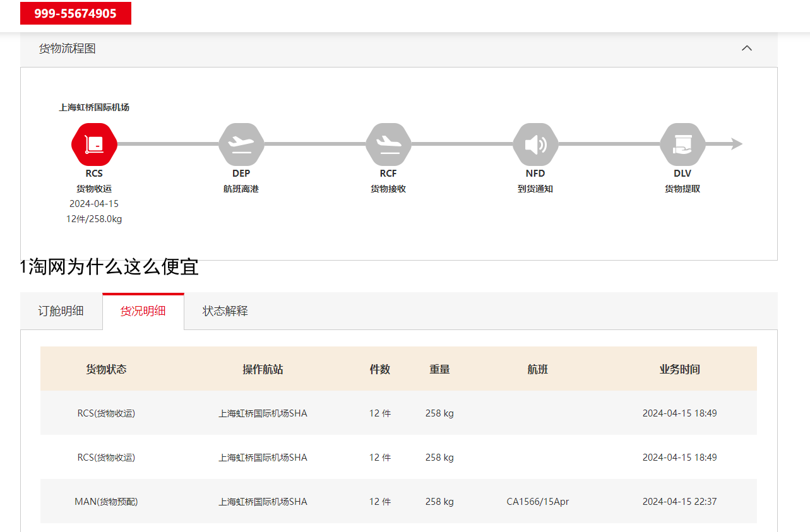Click the 业务时间 column header
The width and height of the screenshot is (810, 532).
679,369
